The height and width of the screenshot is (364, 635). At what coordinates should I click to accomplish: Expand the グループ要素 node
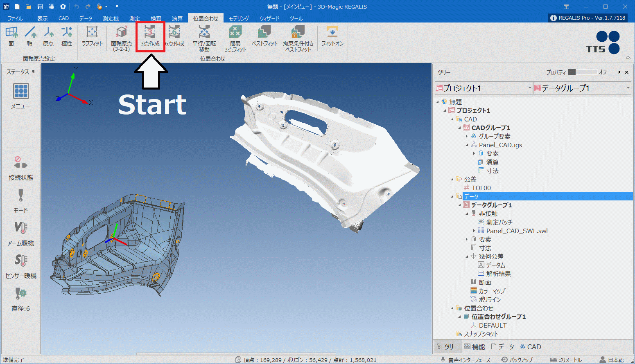467,136
